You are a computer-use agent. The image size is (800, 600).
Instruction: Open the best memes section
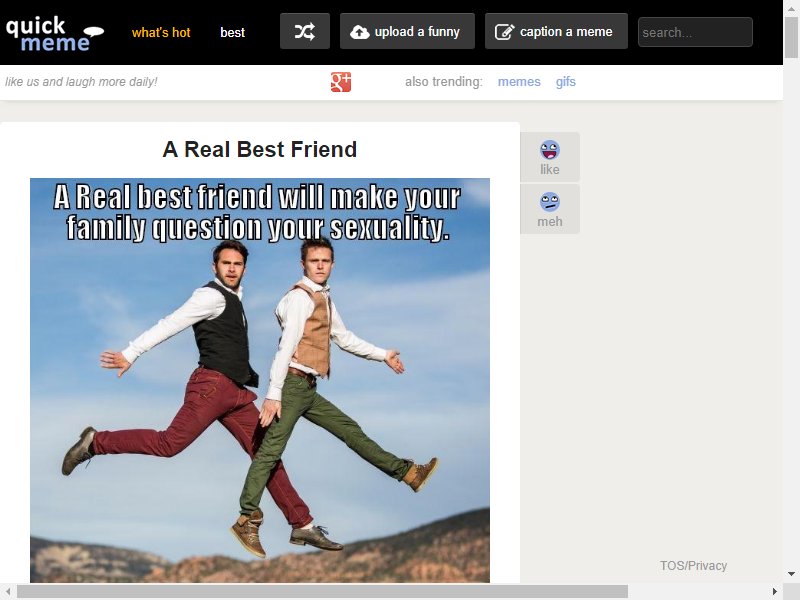click(233, 33)
